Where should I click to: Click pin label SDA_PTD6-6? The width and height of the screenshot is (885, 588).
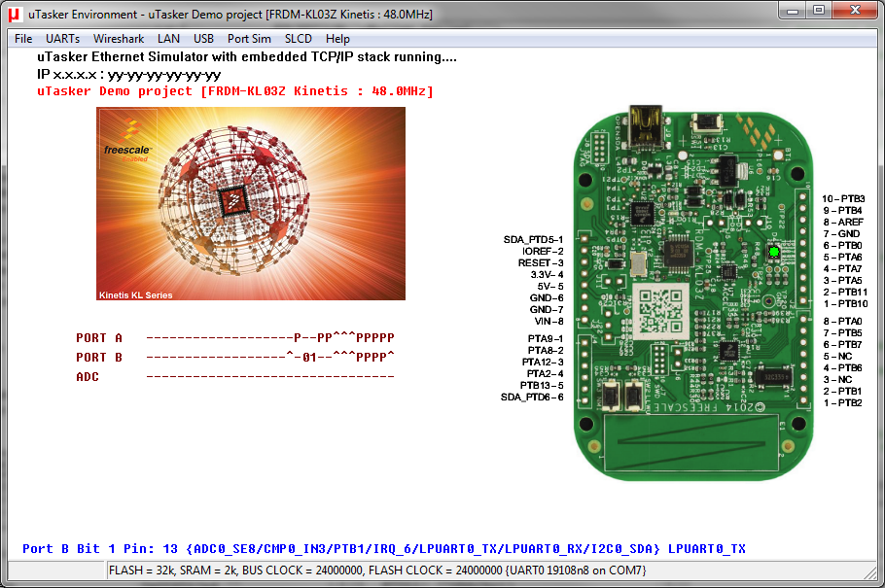pos(532,398)
